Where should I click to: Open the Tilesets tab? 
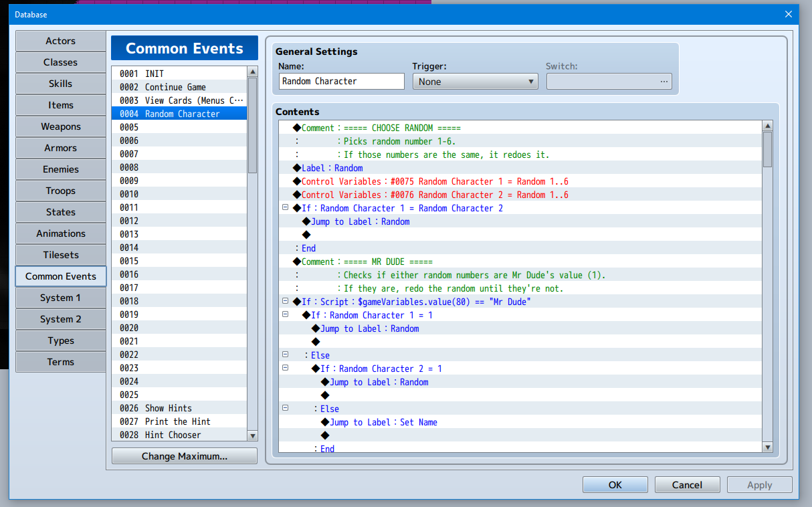(61, 255)
